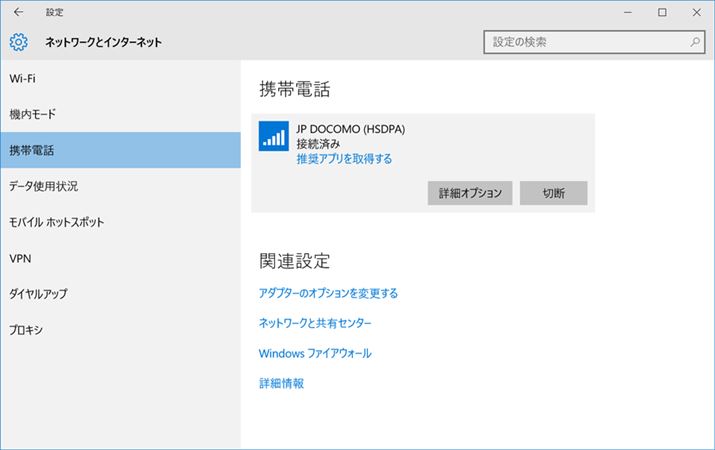Type in the 設定の検索 search box
The height and width of the screenshot is (450, 715).
(x=585, y=43)
